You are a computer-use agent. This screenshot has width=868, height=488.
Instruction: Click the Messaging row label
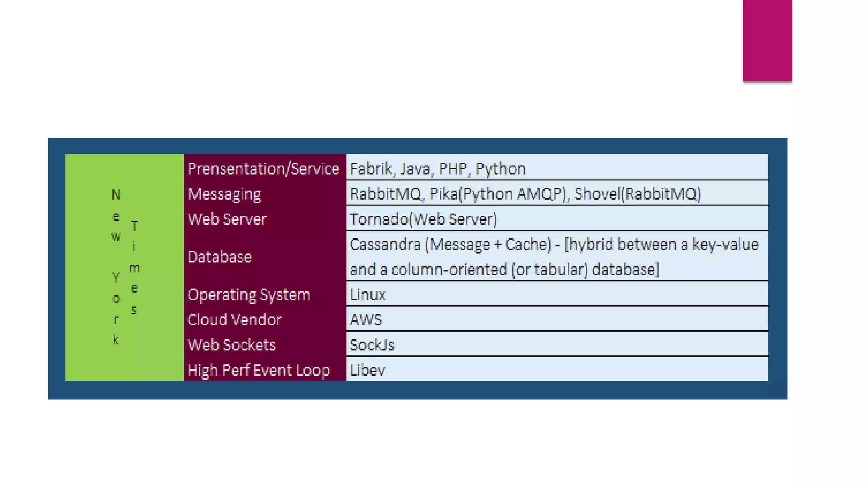point(225,194)
